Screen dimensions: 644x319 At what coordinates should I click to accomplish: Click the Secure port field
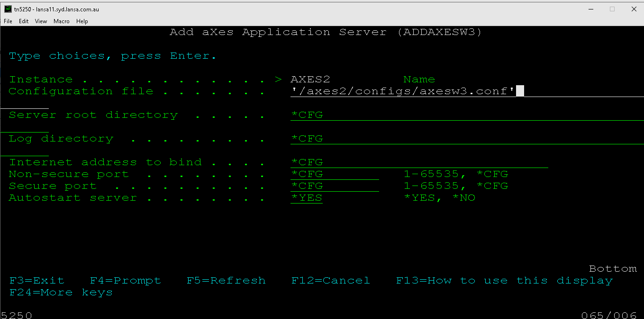pos(335,186)
